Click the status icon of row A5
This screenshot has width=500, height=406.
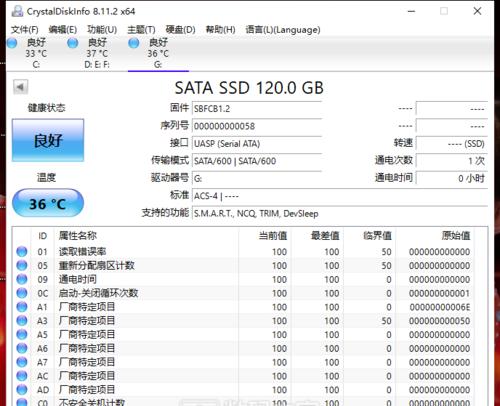[x=22, y=334]
